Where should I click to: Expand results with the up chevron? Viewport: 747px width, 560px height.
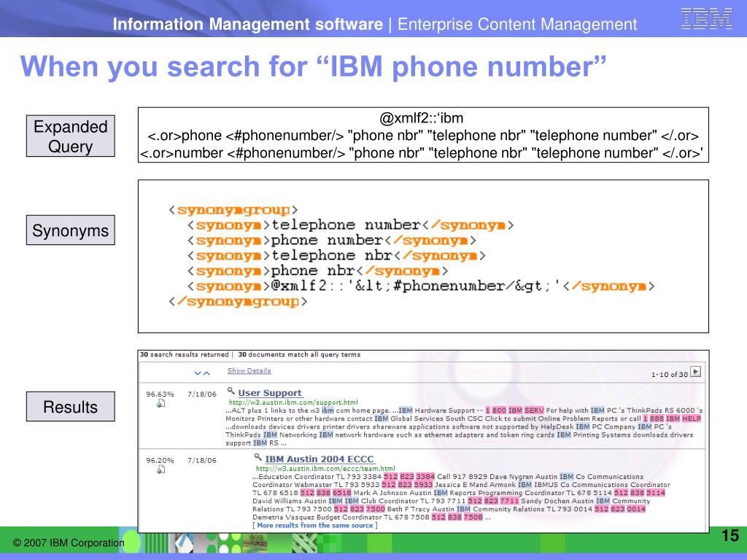[x=206, y=373]
